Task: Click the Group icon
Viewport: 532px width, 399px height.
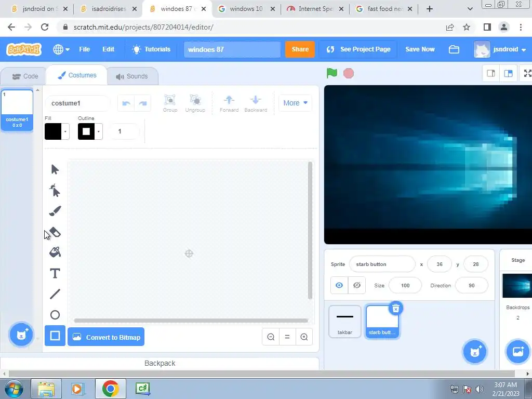Action: tap(170, 103)
